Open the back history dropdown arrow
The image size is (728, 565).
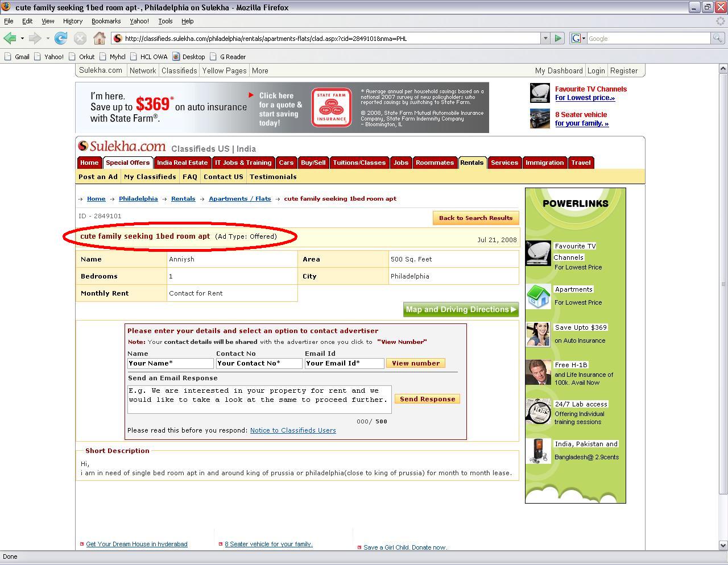pyautogui.click(x=22, y=38)
